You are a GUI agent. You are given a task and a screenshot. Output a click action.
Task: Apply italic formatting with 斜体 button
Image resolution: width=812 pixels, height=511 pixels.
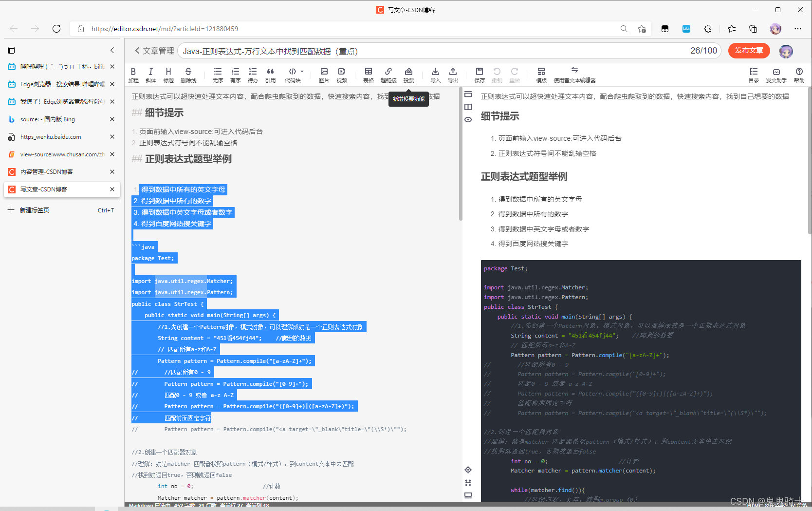click(151, 75)
